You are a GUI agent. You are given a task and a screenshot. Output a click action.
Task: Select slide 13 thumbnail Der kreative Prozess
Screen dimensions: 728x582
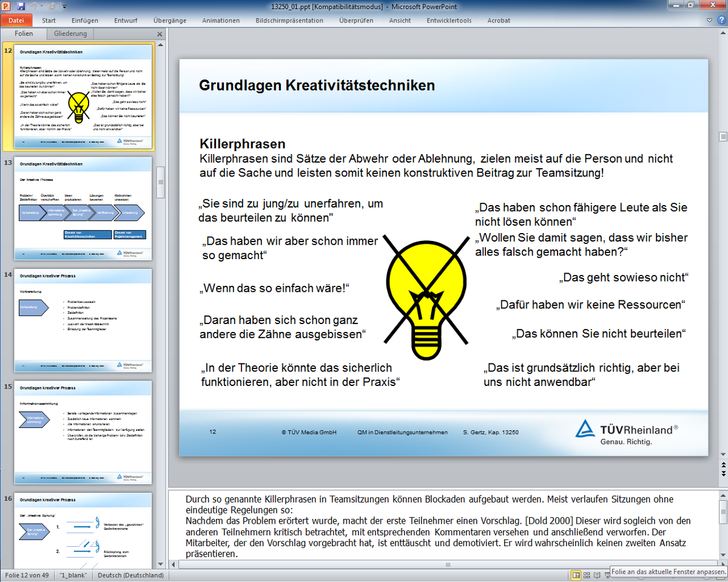pyautogui.click(x=83, y=209)
